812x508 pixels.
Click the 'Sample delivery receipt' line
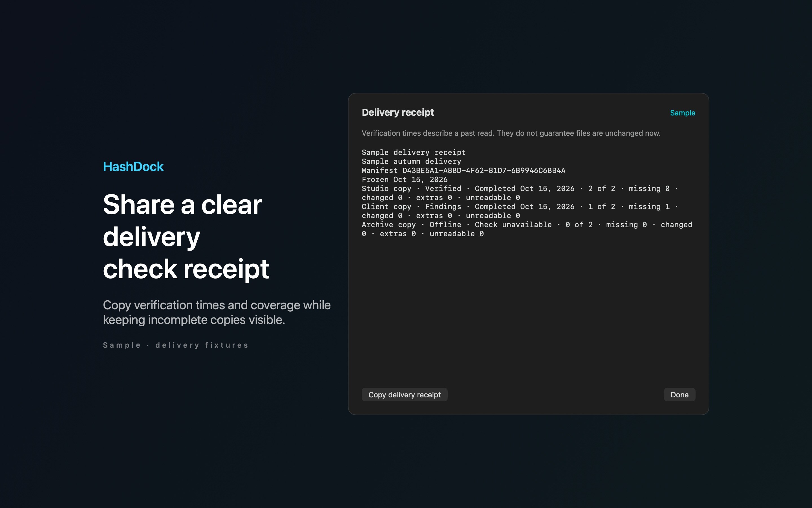(414, 152)
